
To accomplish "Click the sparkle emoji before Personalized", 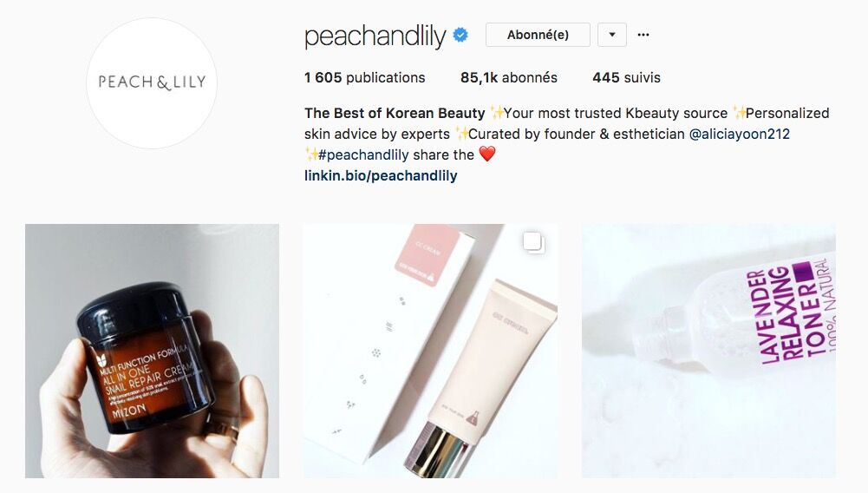I will tap(737, 113).
